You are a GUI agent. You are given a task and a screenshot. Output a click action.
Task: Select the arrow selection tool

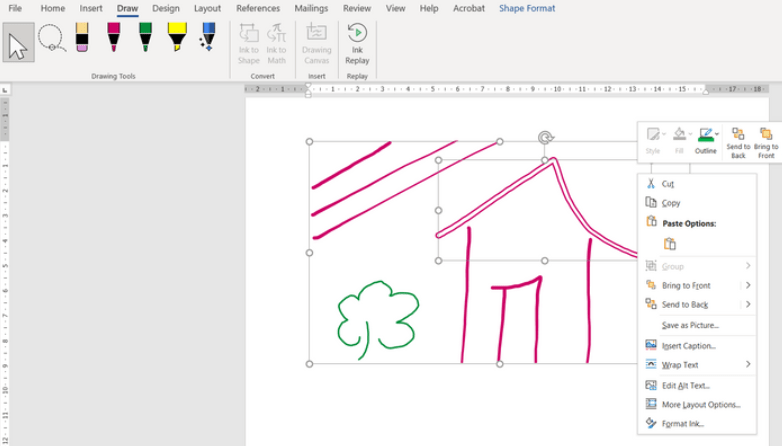[18, 43]
